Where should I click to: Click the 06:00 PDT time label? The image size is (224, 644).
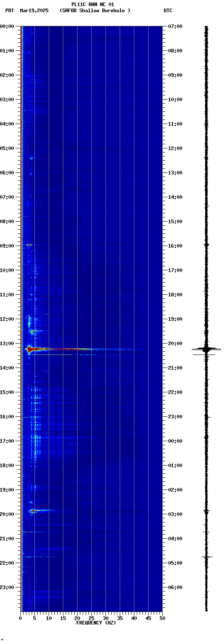click(7, 173)
